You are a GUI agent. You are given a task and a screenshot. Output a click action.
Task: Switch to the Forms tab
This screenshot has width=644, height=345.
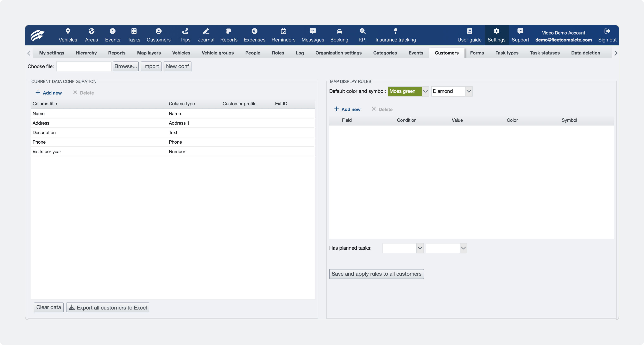(x=477, y=53)
